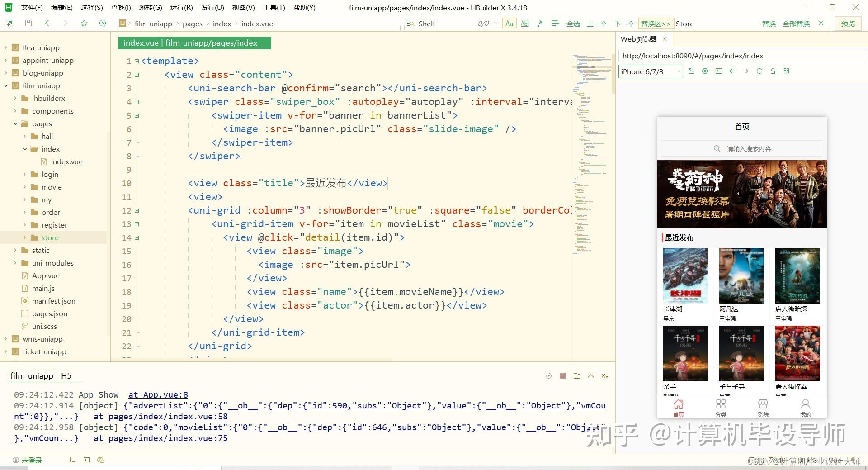Screen dimensions: 868x470
Task: Open the at App.vue:8 console link
Action: (x=158, y=394)
